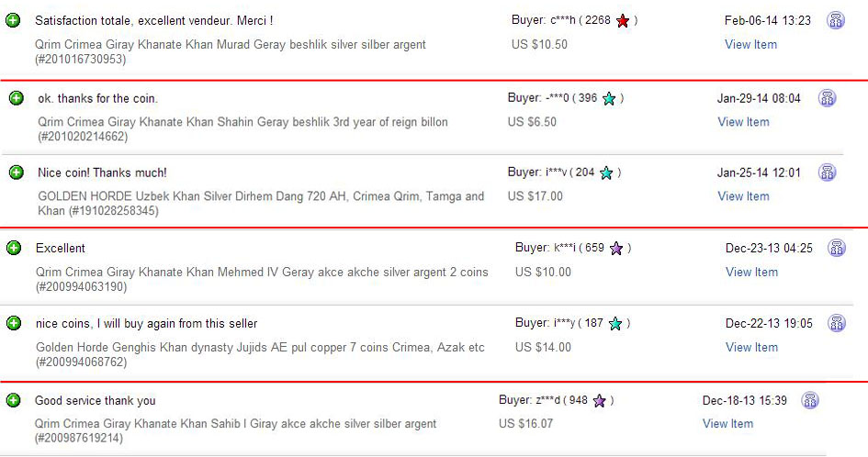Click green plus icon beside "ok. thanks for the coin."

coord(16,98)
